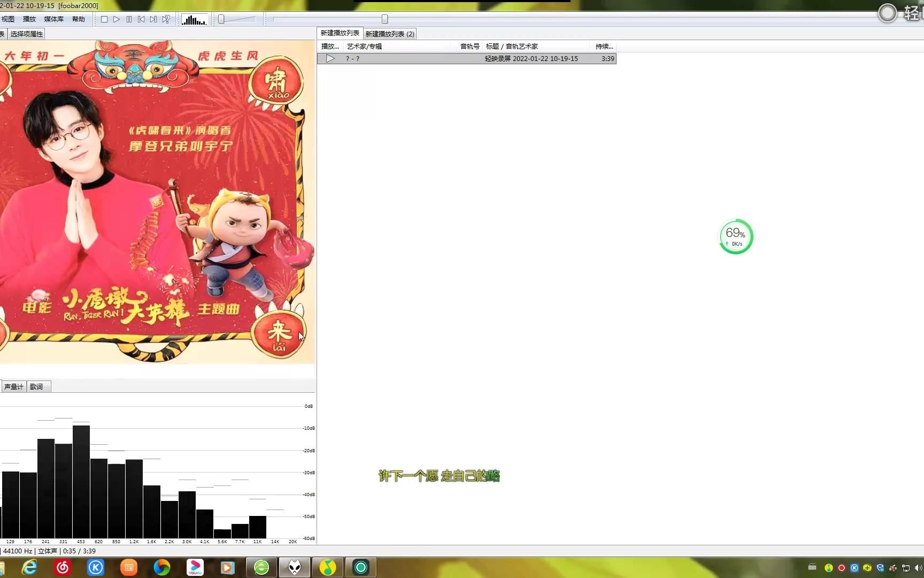Switch to the 选择项属性 tab
Image resolution: width=924 pixels, height=578 pixels.
point(27,34)
